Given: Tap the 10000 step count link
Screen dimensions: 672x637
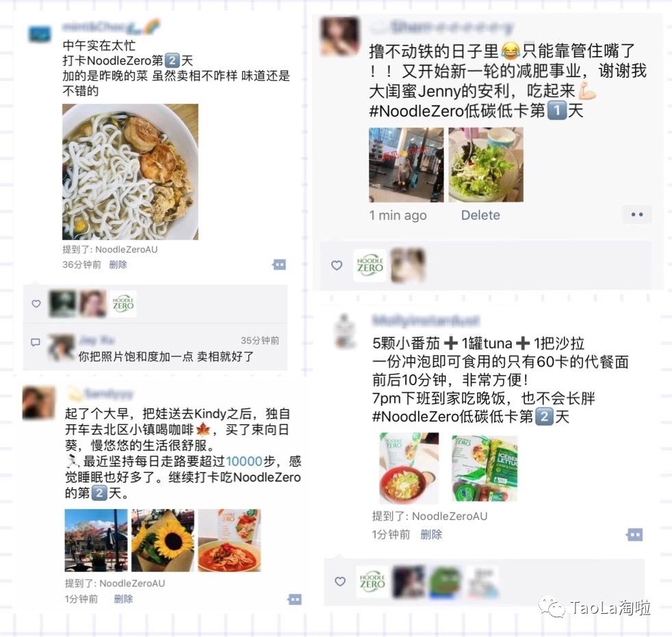Looking at the screenshot, I should 244,461.
